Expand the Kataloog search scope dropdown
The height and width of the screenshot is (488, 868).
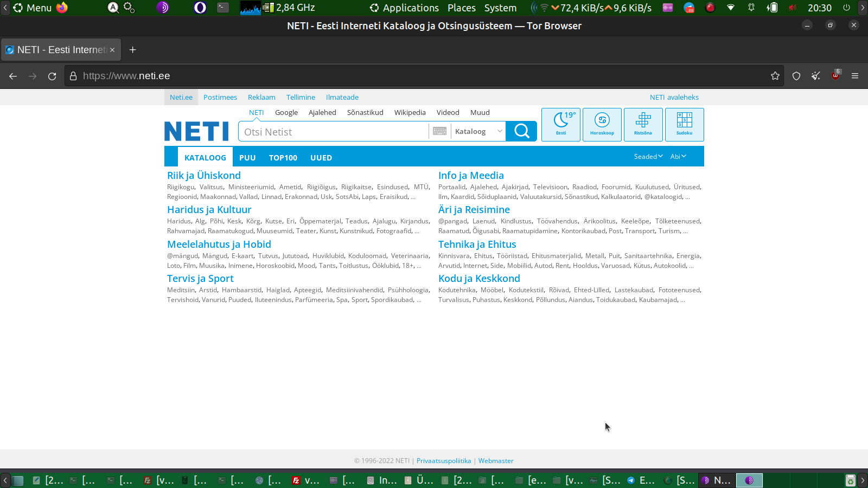478,131
